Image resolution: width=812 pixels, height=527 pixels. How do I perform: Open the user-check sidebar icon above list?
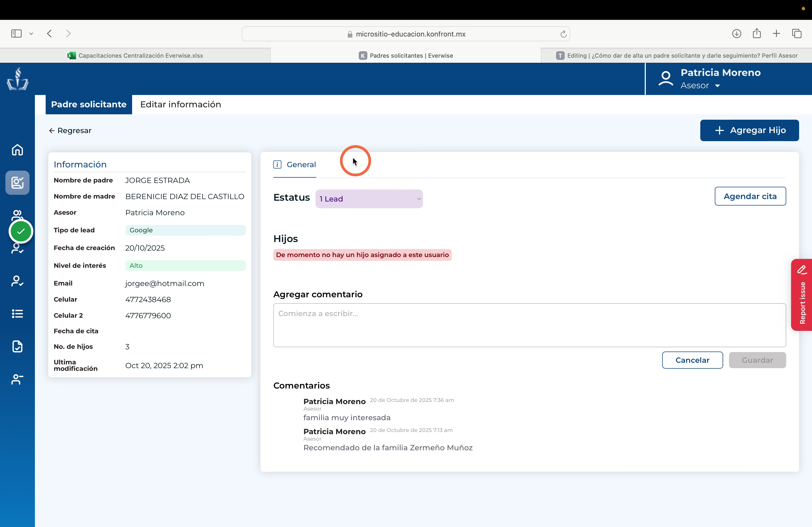[17, 281]
